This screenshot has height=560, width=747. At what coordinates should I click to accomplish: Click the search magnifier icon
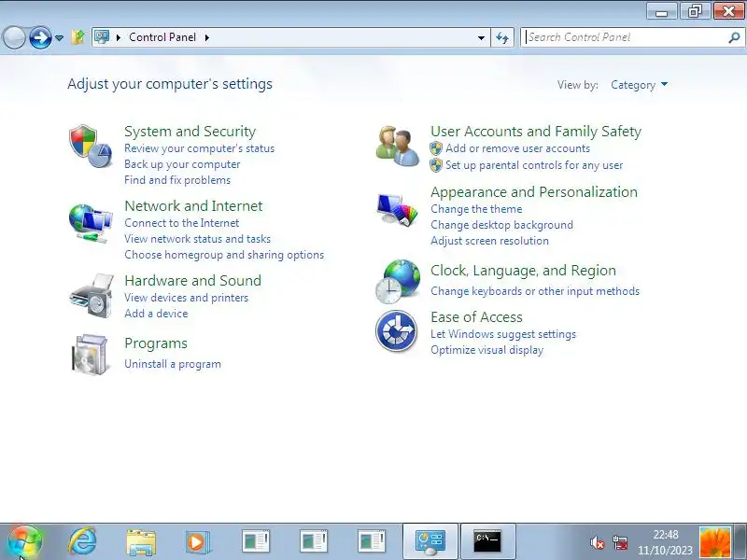click(x=734, y=37)
